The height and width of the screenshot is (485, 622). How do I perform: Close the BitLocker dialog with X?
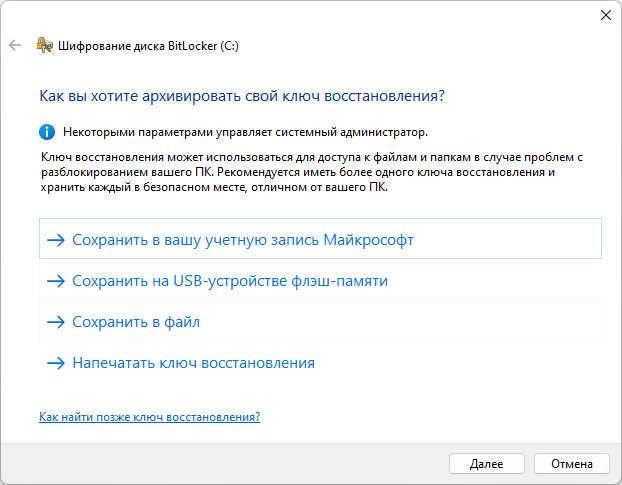pyautogui.click(x=605, y=15)
